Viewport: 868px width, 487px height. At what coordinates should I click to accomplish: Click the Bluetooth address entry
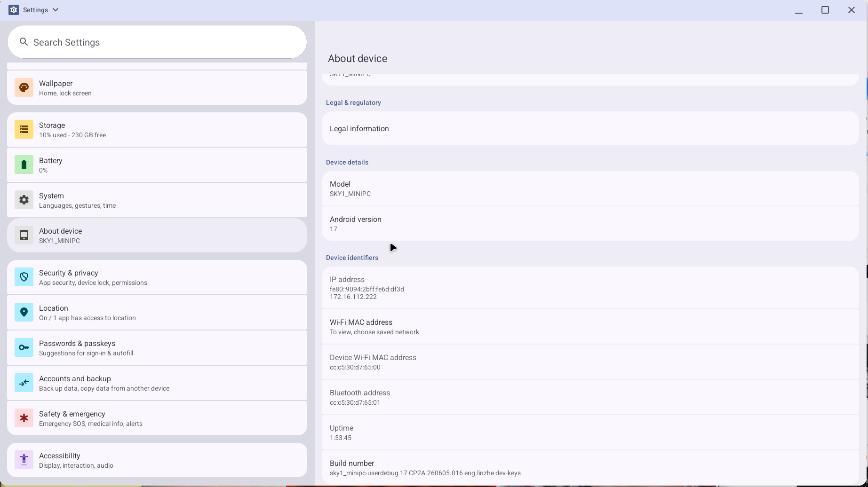590,397
